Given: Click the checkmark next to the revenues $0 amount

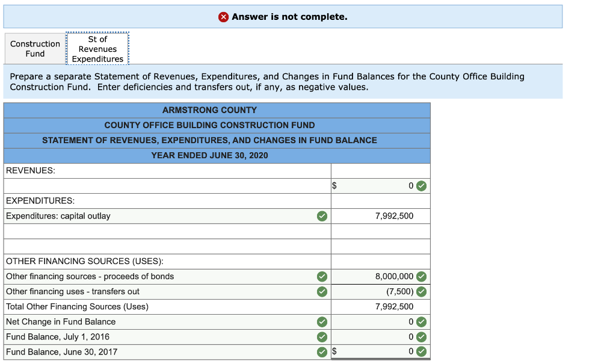Looking at the screenshot, I should pos(420,186).
